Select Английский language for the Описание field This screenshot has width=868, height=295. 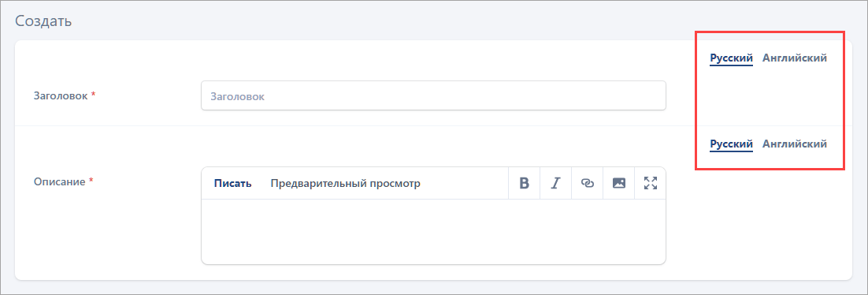click(795, 144)
